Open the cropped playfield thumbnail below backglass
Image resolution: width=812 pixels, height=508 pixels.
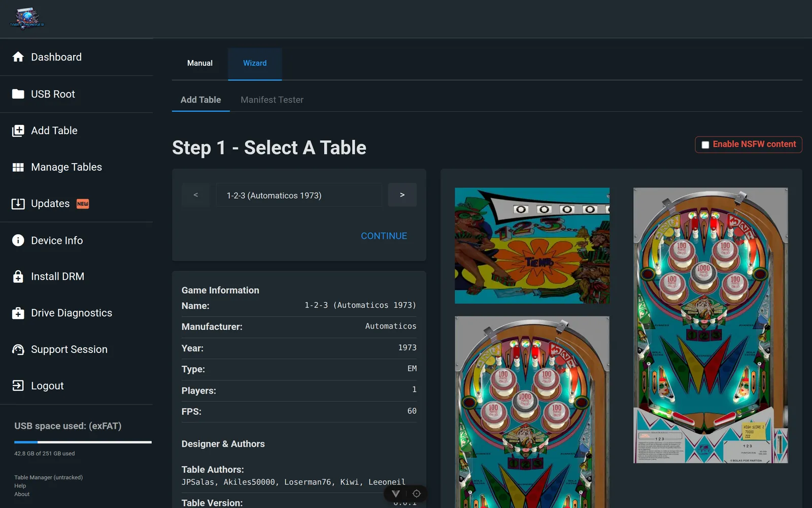tap(532, 412)
